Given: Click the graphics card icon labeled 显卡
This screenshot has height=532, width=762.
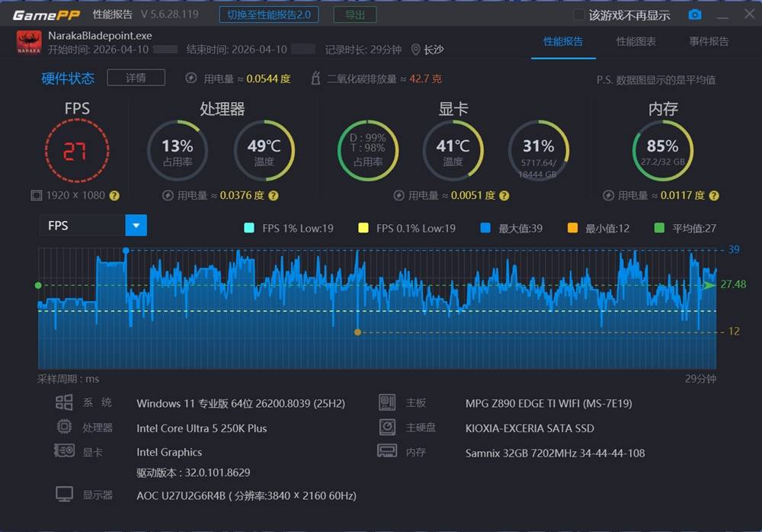Looking at the screenshot, I should (x=64, y=450).
